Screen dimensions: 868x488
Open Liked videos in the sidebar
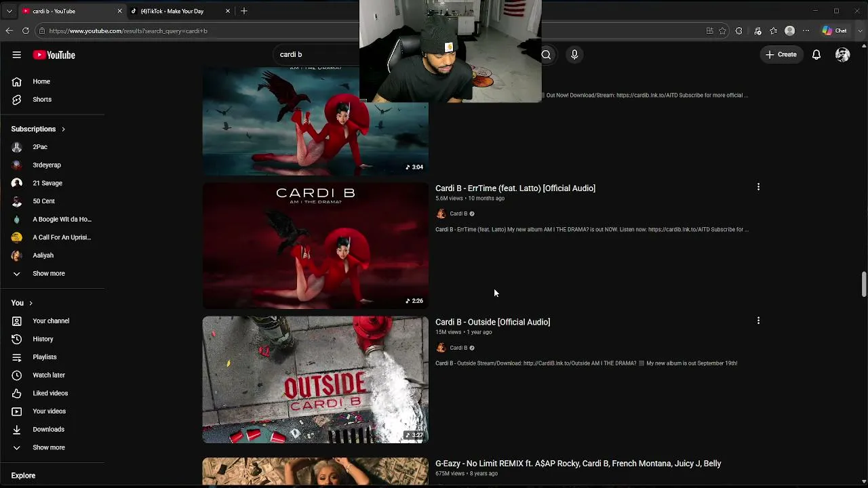(x=52, y=393)
